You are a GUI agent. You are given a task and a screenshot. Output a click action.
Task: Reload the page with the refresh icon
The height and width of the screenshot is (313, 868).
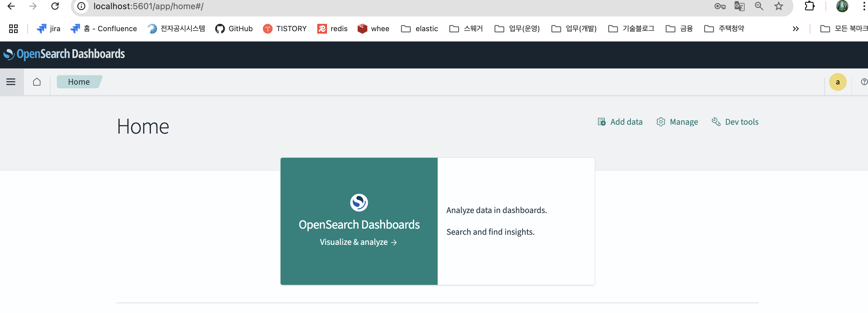[x=55, y=6]
